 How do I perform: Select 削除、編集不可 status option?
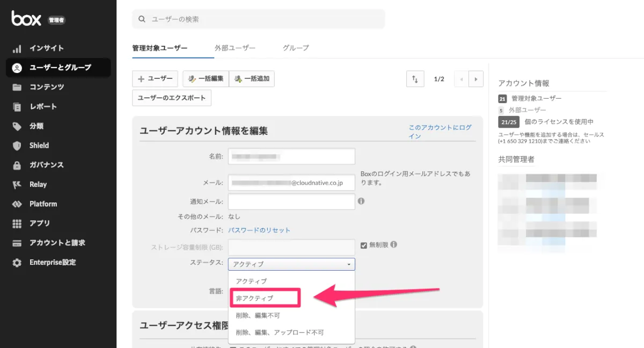[x=258, y=315]
